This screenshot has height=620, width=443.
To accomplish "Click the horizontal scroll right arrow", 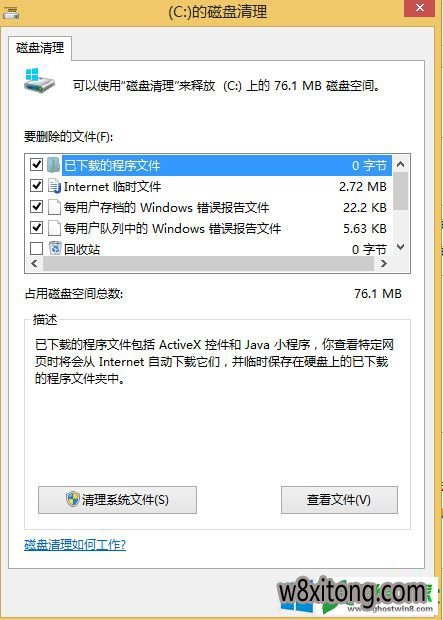I will (383, 263).
